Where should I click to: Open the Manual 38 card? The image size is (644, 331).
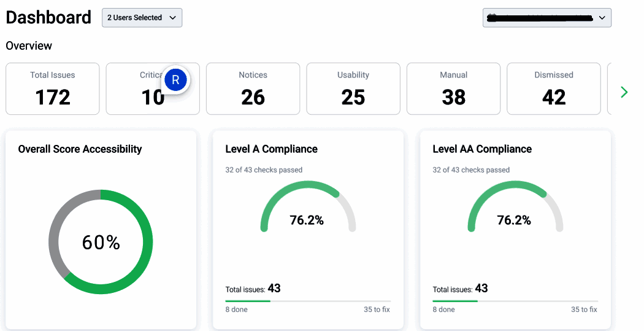(x=453, y=89)
